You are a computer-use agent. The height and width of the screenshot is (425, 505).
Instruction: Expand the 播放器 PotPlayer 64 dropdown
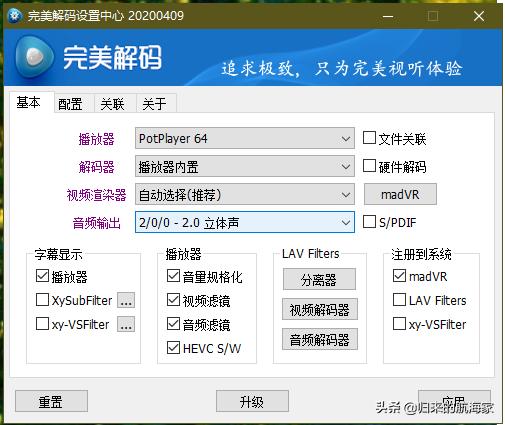point(245,138)
